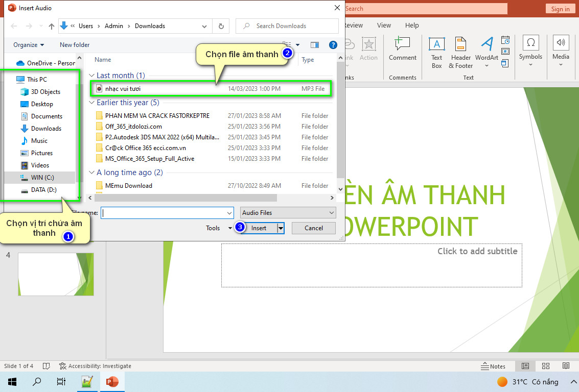Open Task View on the taskbar
The width and height of the screenshot is (579, 392).
pyautogui.click(x=61, y=382)
